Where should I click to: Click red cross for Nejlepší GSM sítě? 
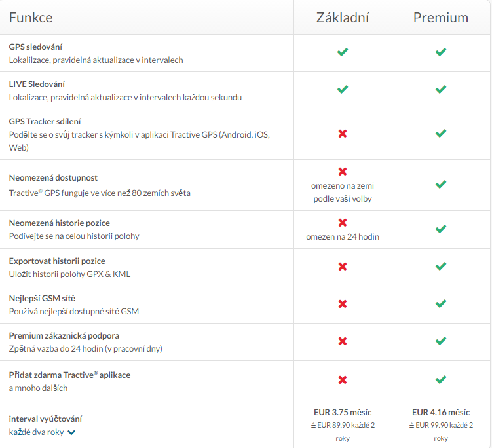(x=342, y=304)
